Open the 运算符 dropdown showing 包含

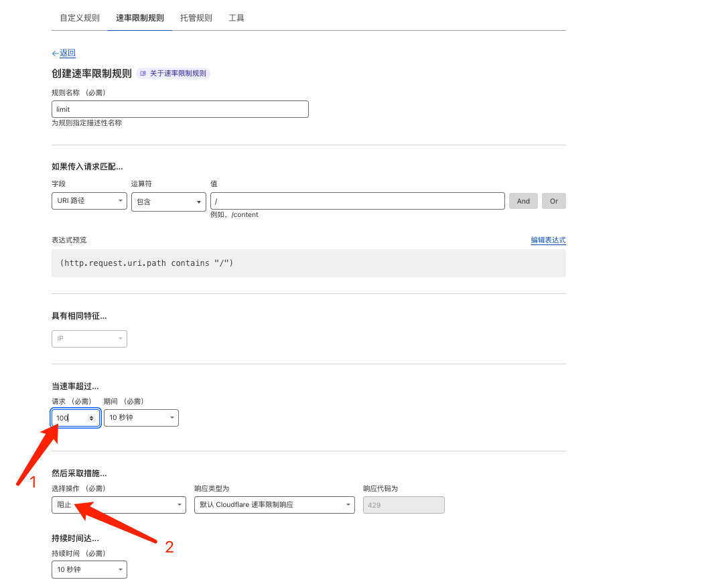point(168,202)
